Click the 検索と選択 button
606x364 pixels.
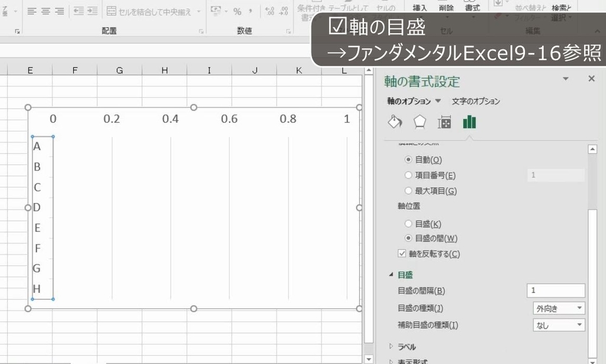pyautogui.click(x=561, y=11)
